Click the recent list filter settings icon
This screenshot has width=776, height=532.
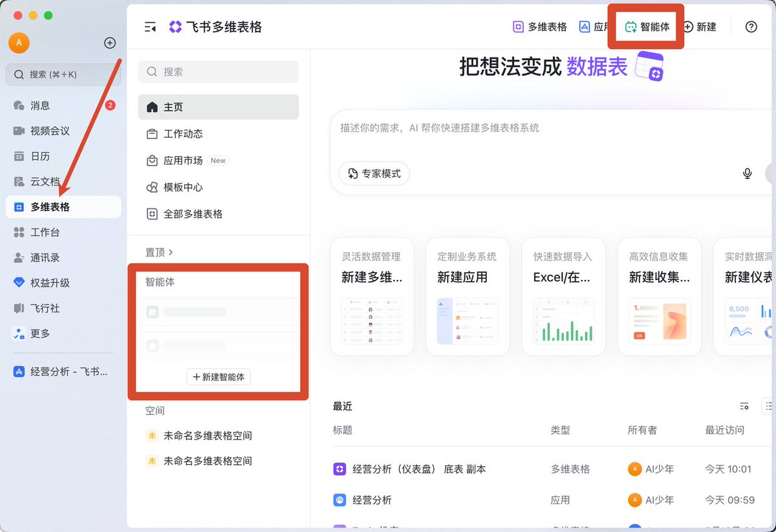click(744, 406)
